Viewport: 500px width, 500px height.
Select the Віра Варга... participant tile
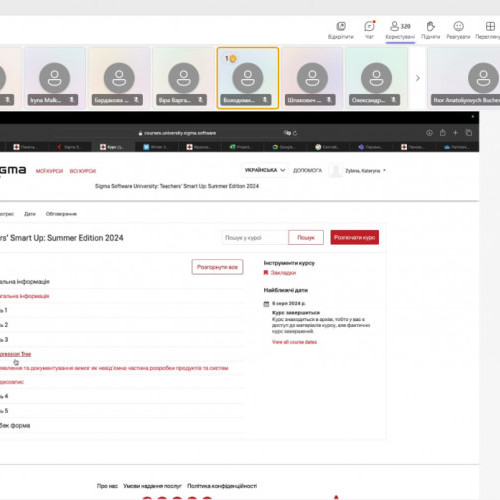point(184,78)
